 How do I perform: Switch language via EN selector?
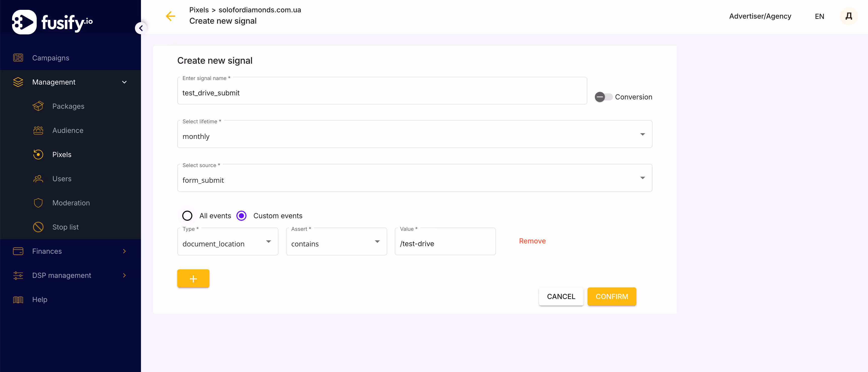coord(819,16)
